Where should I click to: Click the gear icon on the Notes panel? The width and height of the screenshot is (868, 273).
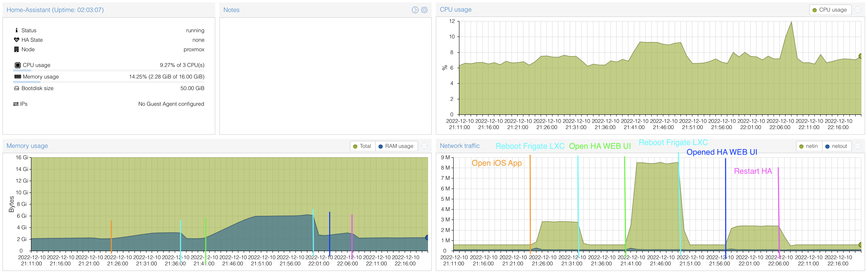[x=424, y=10]
